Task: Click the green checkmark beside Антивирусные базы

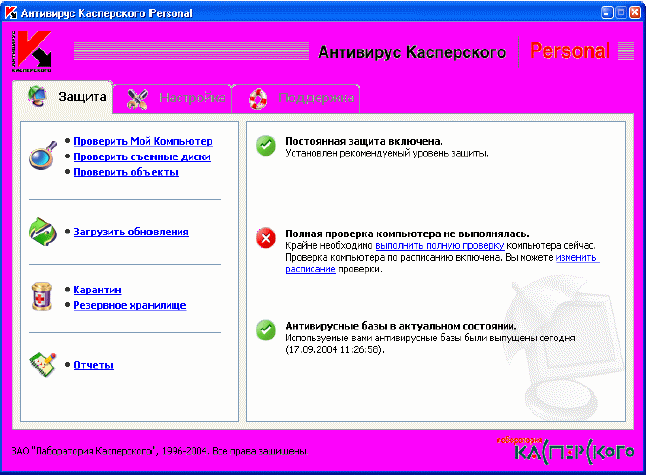Action: point(266,330)
